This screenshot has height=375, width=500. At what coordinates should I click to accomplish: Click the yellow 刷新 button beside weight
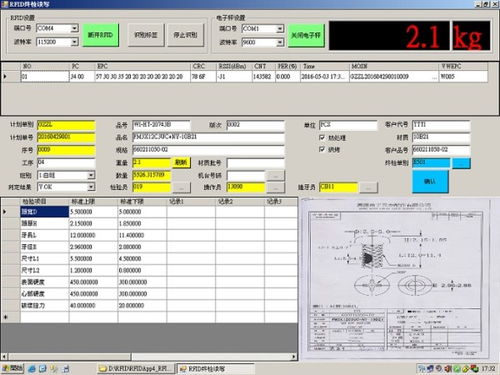[181, 163]
